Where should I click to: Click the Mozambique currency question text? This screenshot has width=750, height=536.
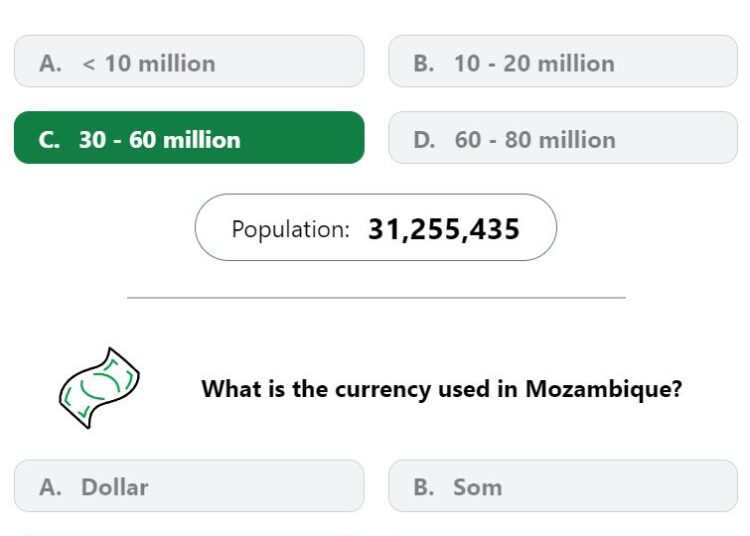coord(441,389)
